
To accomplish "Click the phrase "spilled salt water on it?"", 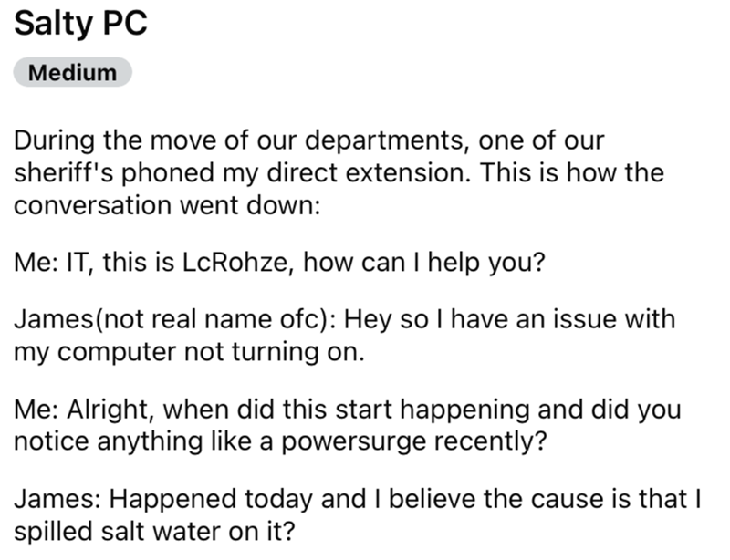I will [154, 532].
